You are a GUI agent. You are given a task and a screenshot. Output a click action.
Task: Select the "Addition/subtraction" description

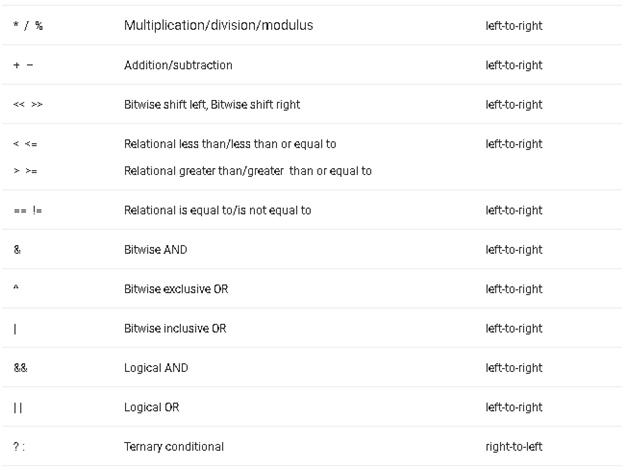pyautogui.click(x=178, y=65)
